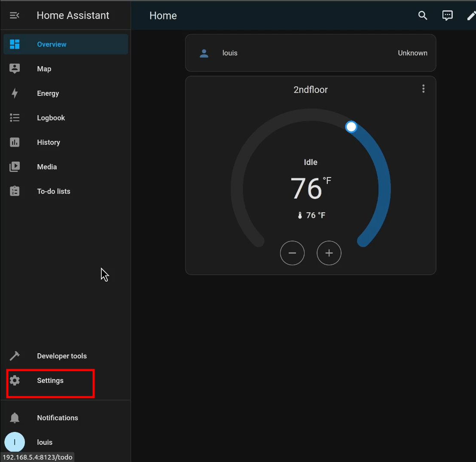Decrease 2ndfloor temperature with minus button

(x=292, y=253)
